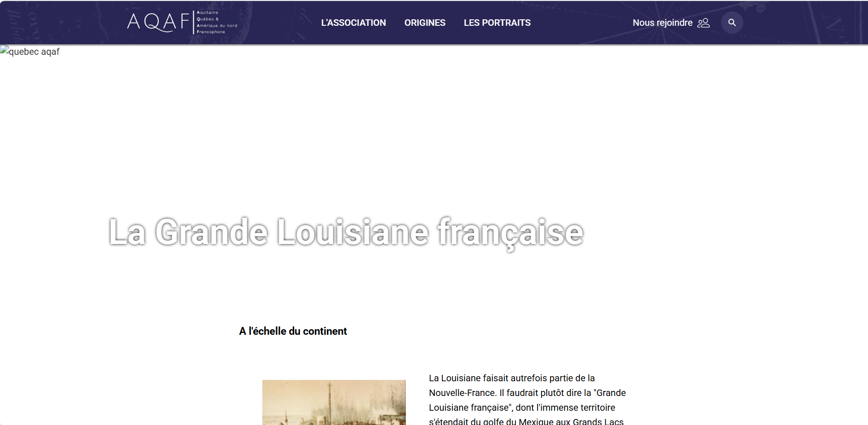Click "Nouvelle-France" in the paragraph
The height and width of the screenshot is (425, 868).
(x=462, y=393)
